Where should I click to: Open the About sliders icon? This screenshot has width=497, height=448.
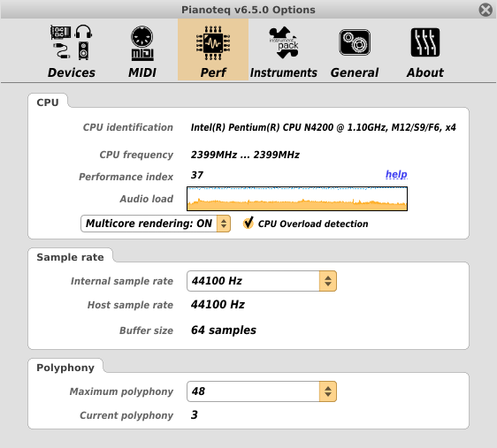[x=425, y=42]
